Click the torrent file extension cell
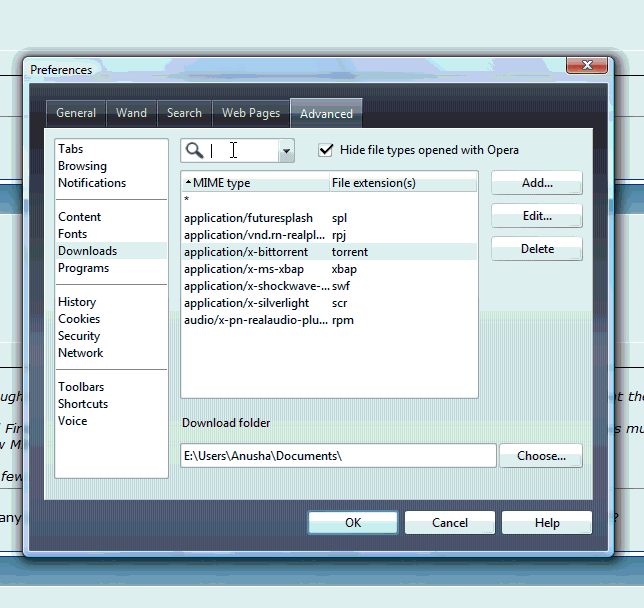644x608 pixels. (350, 252)
